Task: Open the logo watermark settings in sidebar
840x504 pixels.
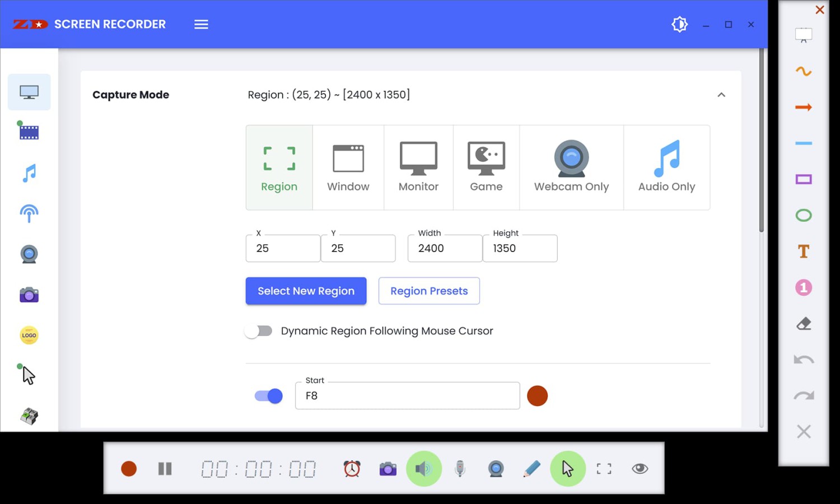Action: (29, 335)
